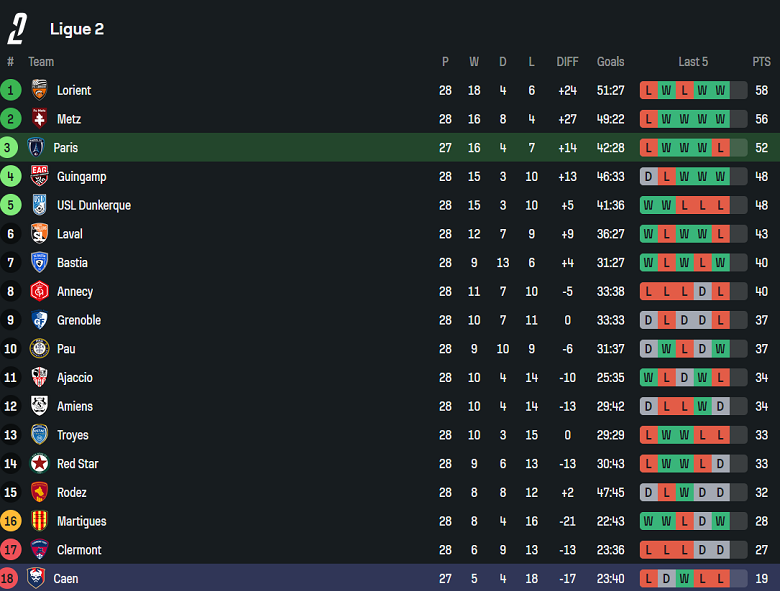Click the Ligue 2 league logo
780x591 pixels.
(x=17, y=29)
